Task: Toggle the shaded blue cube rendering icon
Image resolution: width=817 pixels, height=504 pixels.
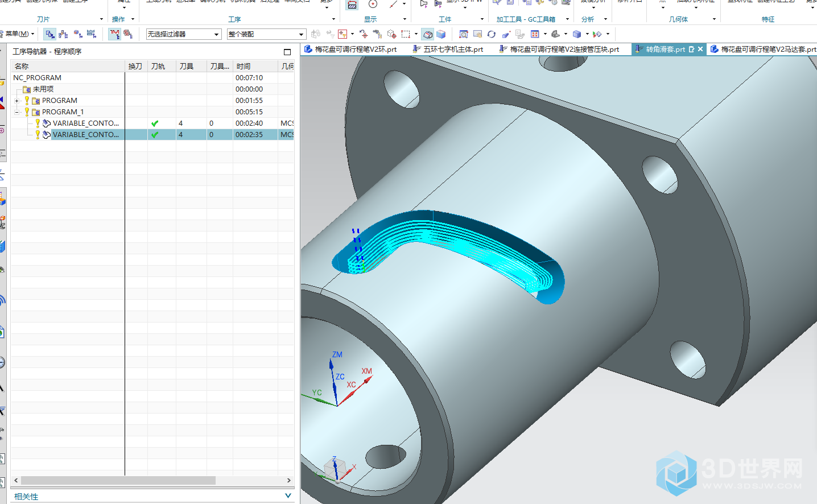Action: [x=441, y=34]
